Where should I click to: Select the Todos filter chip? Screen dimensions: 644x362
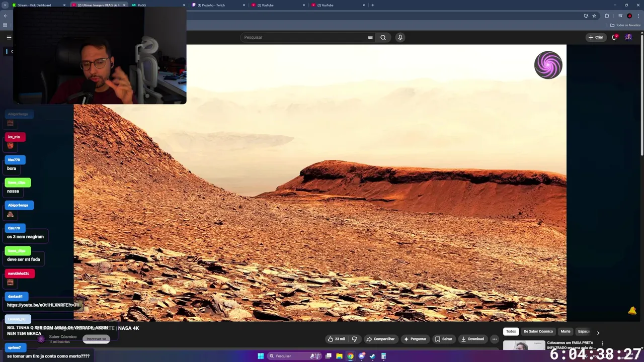[511, 331]
